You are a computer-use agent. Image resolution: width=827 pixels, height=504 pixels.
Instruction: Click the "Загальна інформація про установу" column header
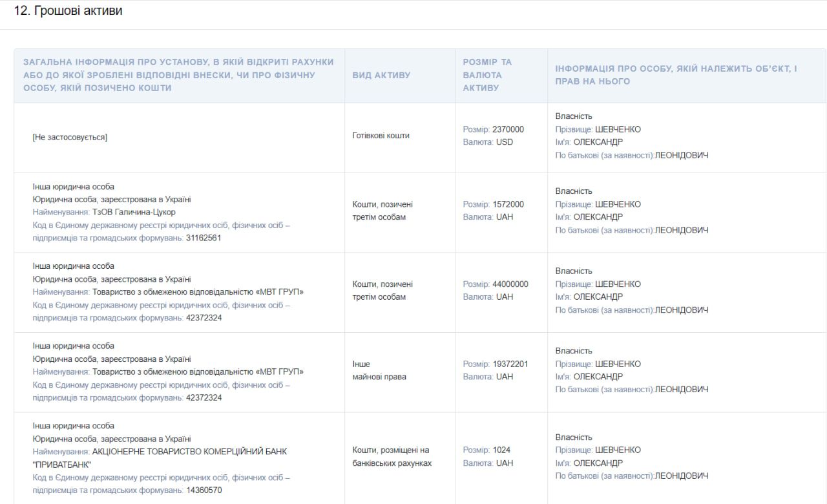point(178,75)
